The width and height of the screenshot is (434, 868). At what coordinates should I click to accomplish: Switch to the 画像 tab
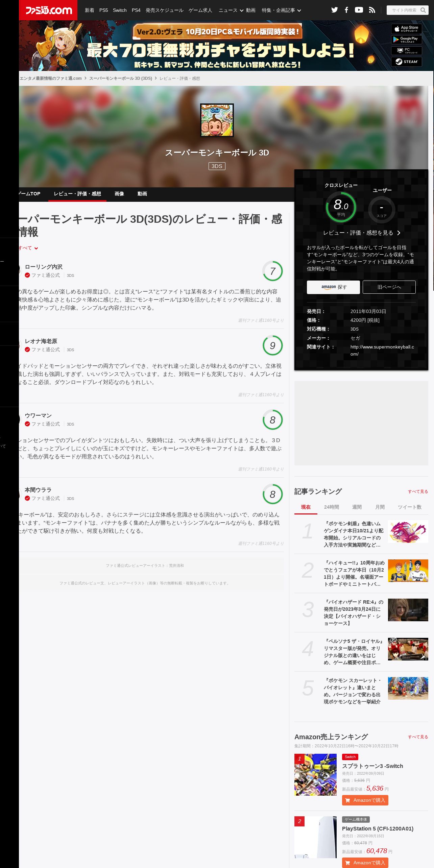pos(119,194)
